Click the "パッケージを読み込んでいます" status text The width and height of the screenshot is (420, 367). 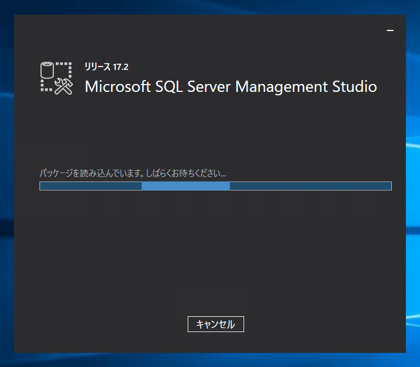133,173
